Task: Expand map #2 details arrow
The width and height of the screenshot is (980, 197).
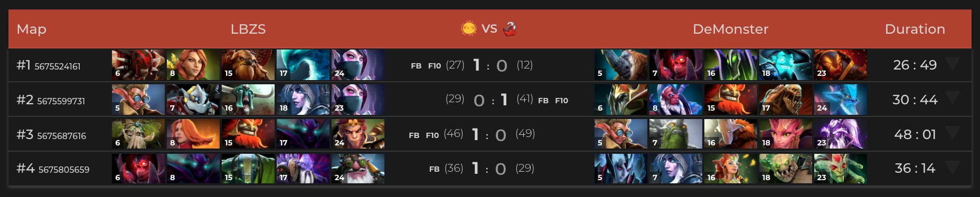Action: click(953, 97)
